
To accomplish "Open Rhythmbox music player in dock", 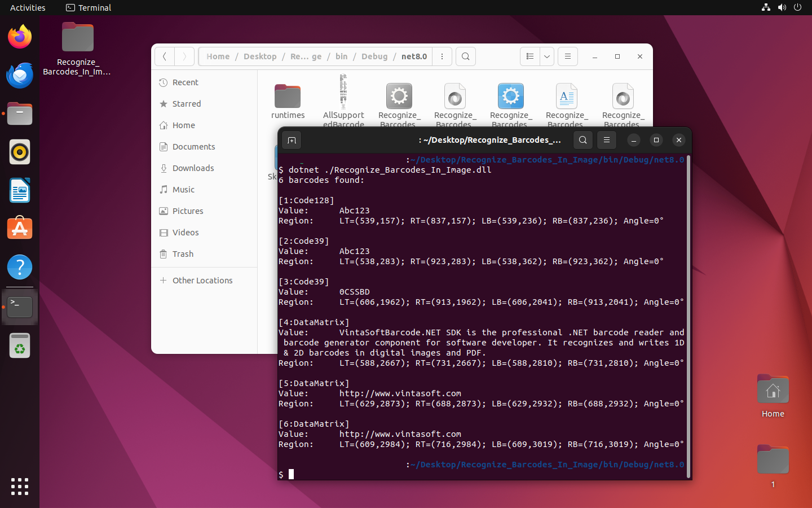I will [20, 152].
